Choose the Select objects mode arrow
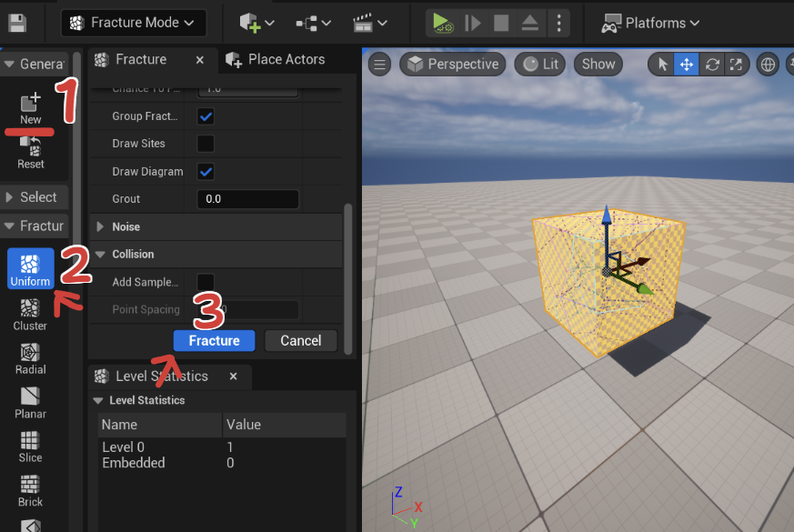The width and height of the screenshot is (794, 532). point(662,65)
